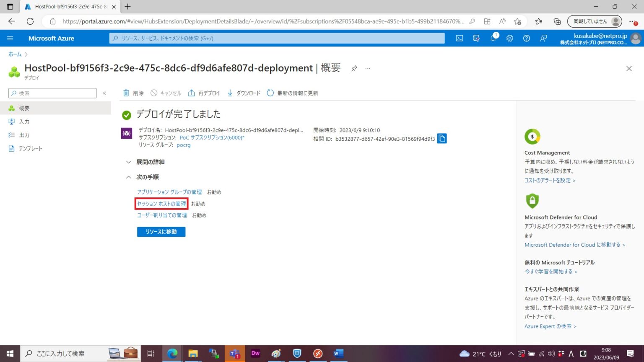Click the リソースに移動 button
Image resolution: width=644 pixels, height=362 pixels.
coord(161,232)
